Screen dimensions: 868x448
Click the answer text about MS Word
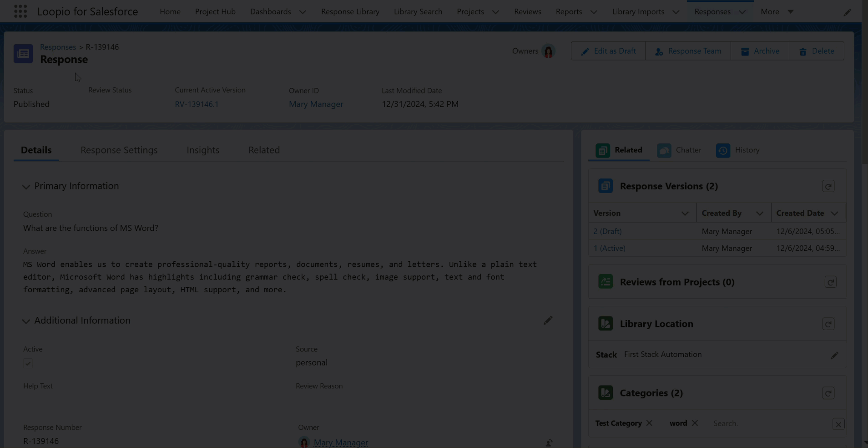(280, 277)
